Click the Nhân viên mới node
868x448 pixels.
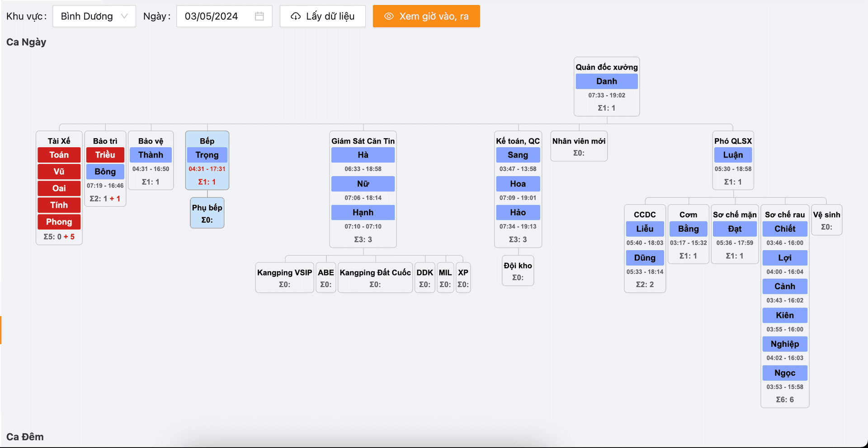(579, 146)
